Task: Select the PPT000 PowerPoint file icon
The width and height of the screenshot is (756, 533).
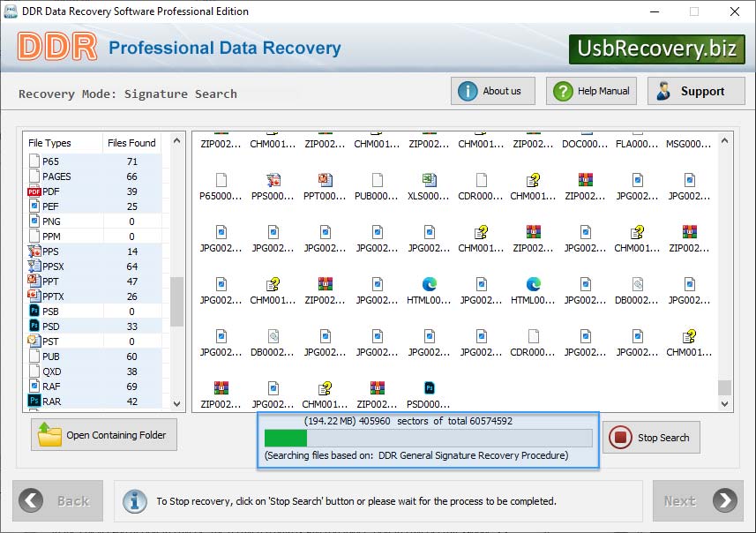Action: [326, 180]
